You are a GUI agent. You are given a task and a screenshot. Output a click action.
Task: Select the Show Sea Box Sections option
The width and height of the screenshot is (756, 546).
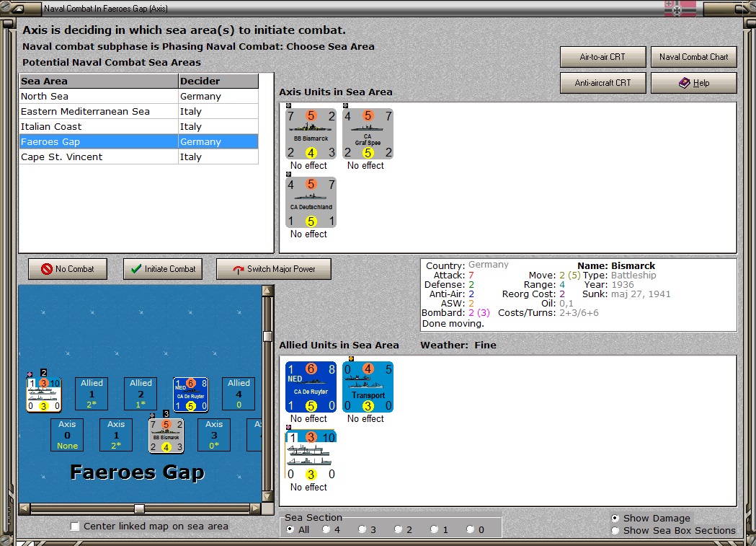[x=615, y=531]
